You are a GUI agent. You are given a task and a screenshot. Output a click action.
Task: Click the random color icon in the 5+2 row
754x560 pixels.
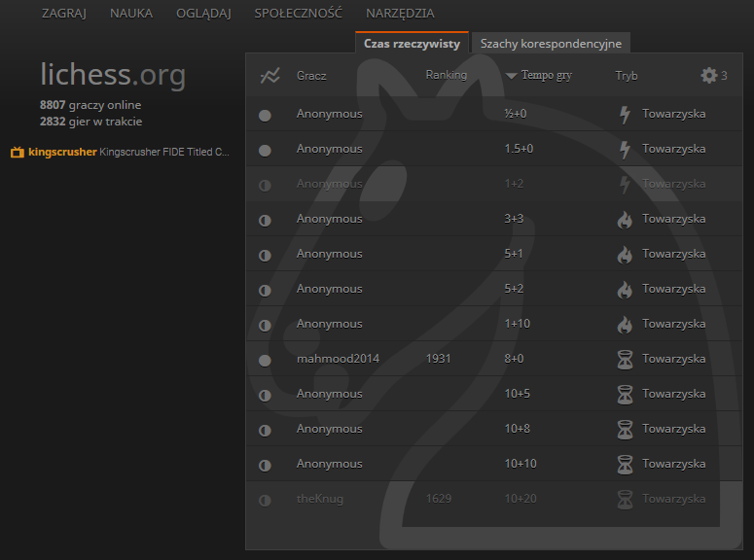265,291
